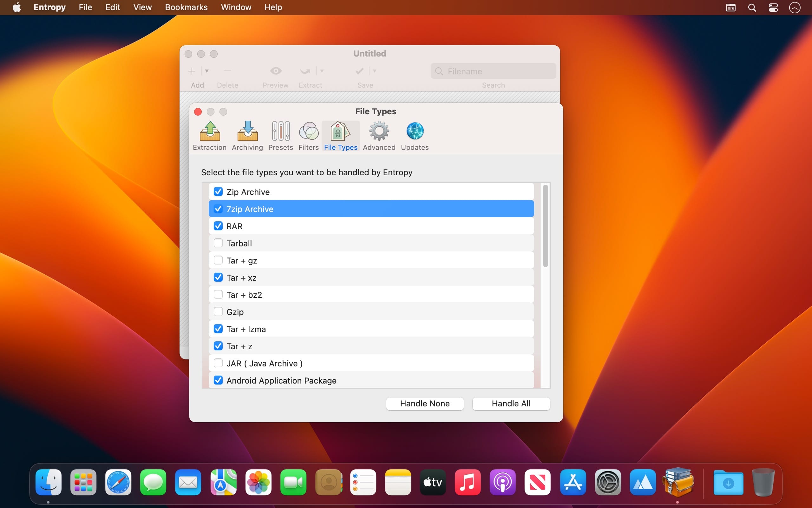
Task: Click the Delete minus icon in Untitled window
Action: 227,71
